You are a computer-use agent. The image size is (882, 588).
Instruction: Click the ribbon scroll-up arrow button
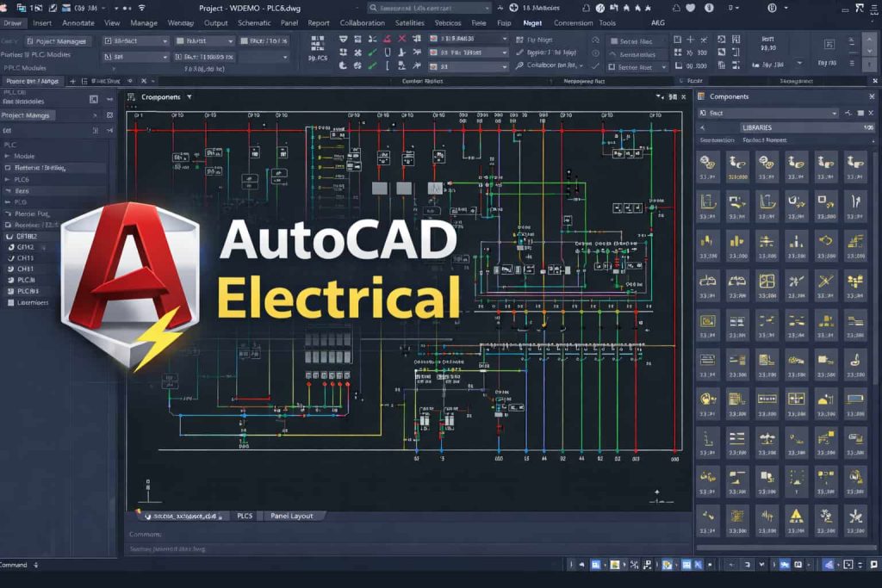[870, 41]
